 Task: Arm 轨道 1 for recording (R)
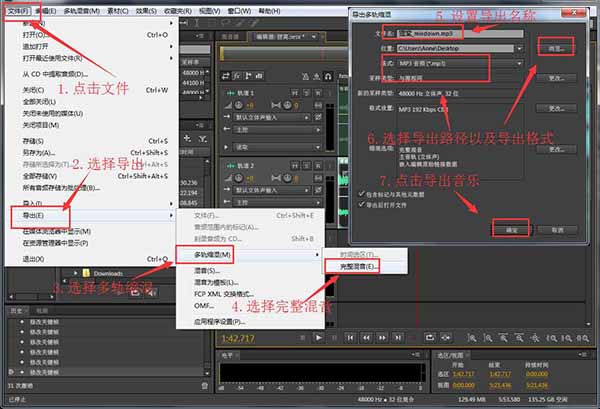318,93
